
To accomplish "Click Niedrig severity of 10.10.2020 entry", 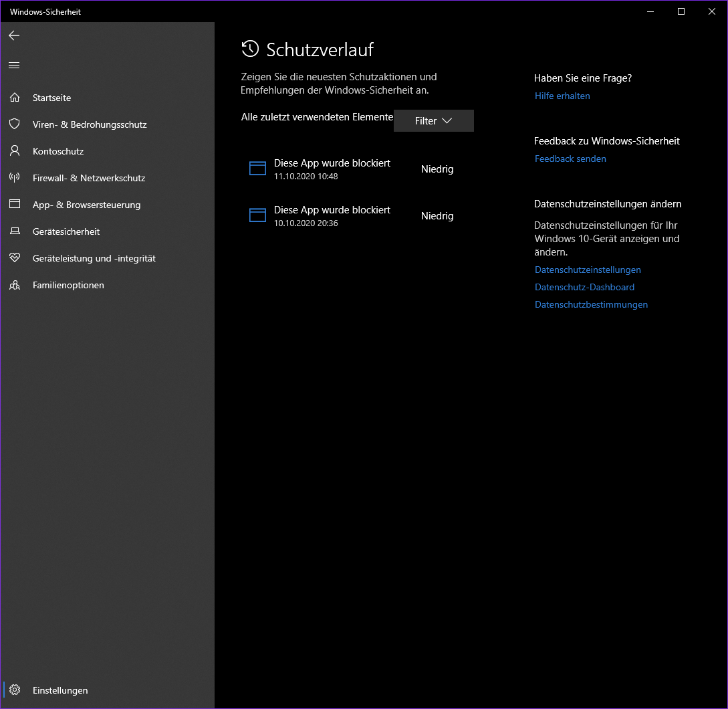I will pyautogui.click(x=437, y=216).
